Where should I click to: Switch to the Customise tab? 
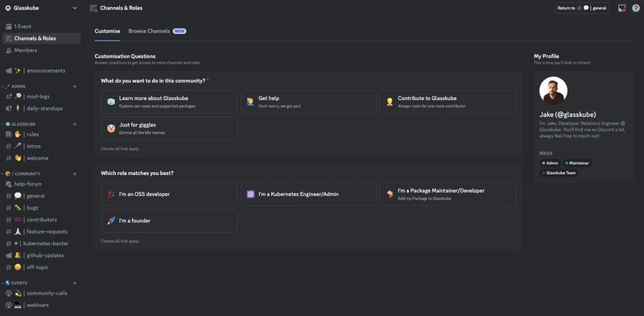coord(107,31)
